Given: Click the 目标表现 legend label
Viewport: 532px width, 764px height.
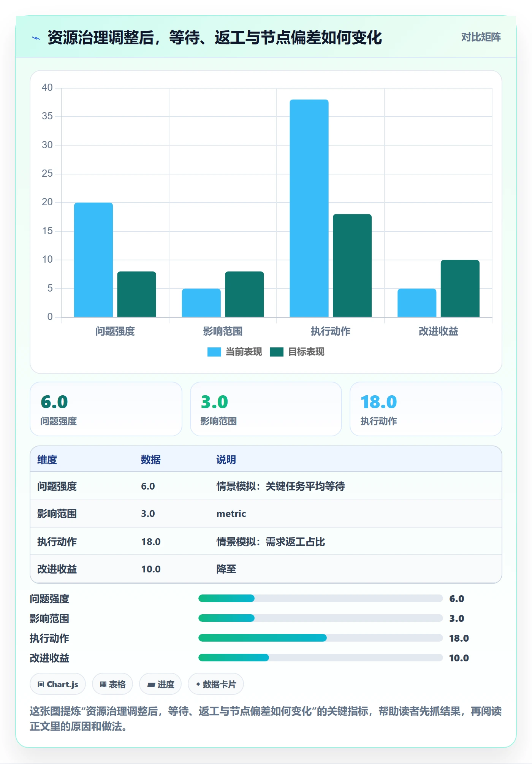Looking at the screenshot, I should tap(306, 352).
